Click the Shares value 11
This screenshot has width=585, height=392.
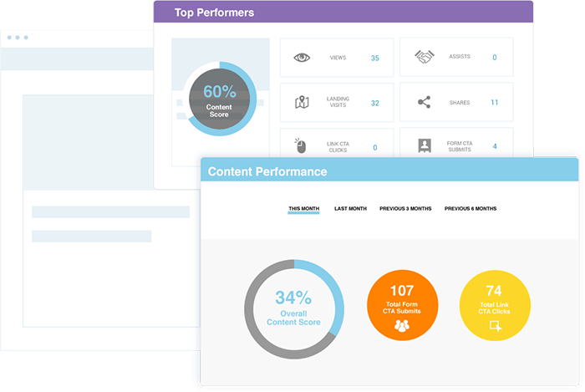click(495, 102)
